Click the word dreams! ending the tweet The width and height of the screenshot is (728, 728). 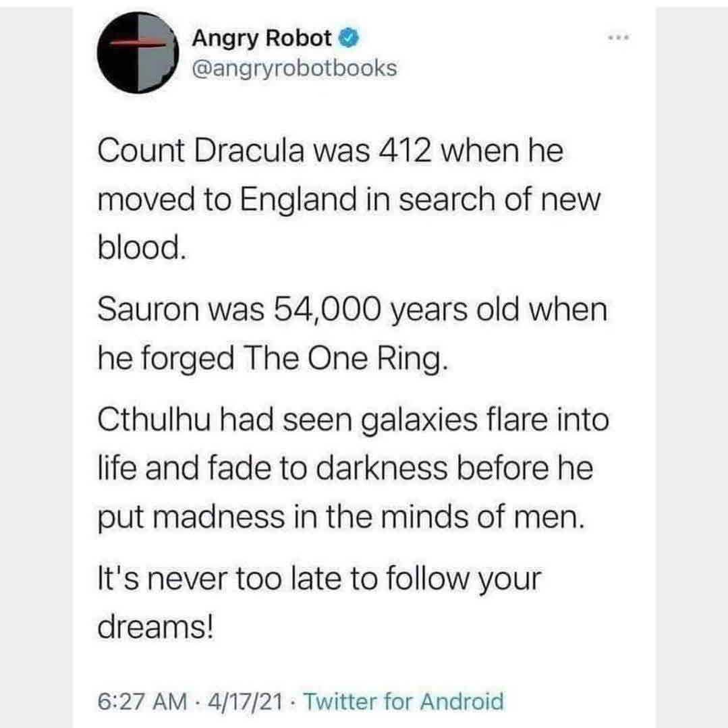click(x=156, y=629)
